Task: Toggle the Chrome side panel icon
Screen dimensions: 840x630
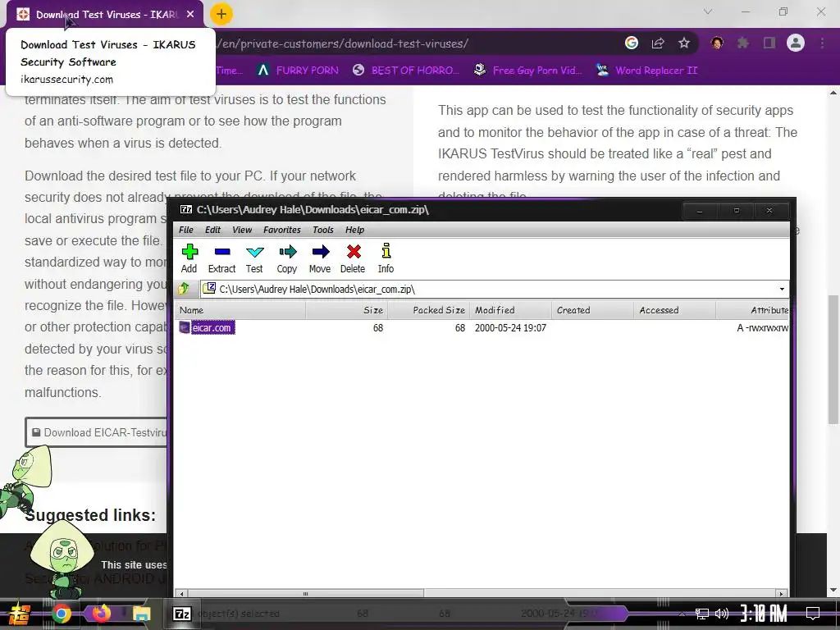Action: click(x=769, y=43)
